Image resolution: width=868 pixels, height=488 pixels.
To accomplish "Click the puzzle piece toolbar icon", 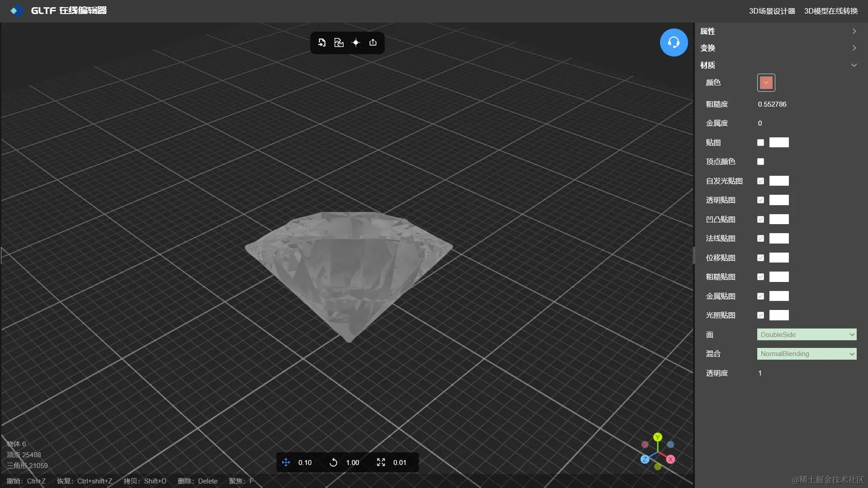I will click(x=339, y=42).
